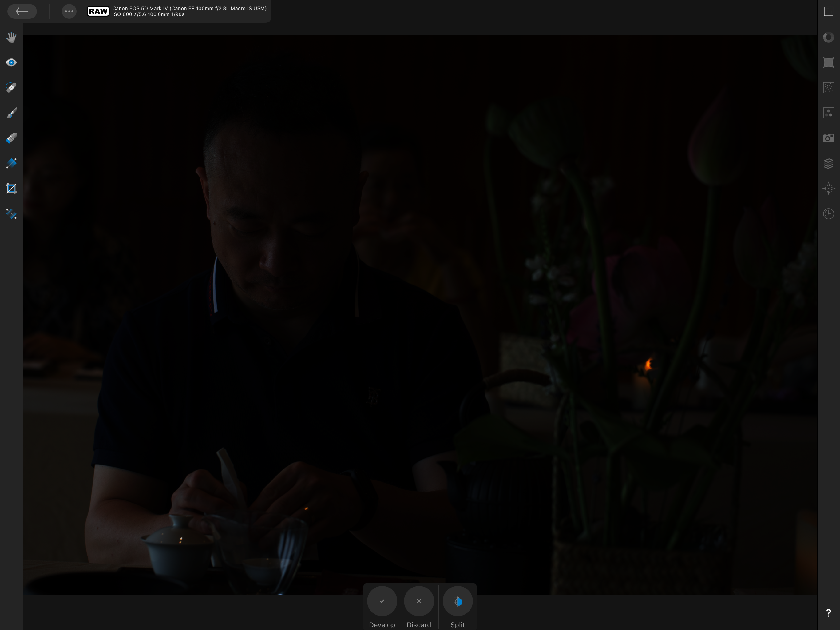Open the three-dots document menu
This screenshot has height=630, width=840.
coord(69,11)
